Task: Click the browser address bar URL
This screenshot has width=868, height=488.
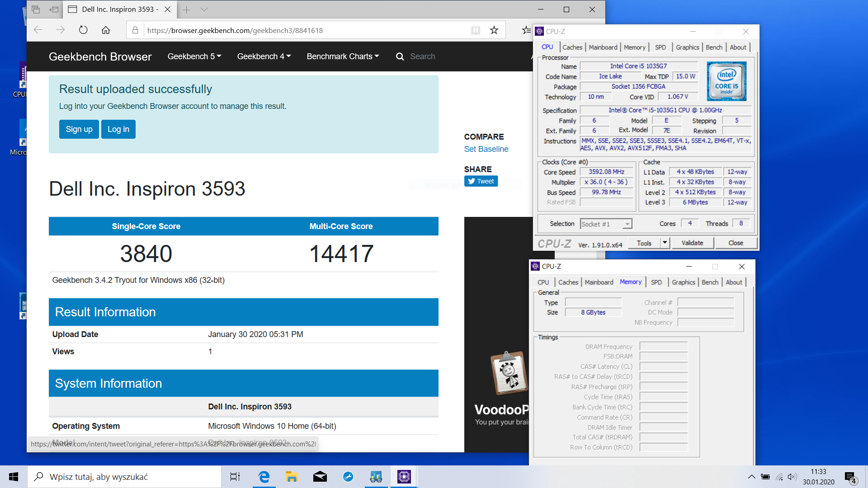Action: pos(235,30)
